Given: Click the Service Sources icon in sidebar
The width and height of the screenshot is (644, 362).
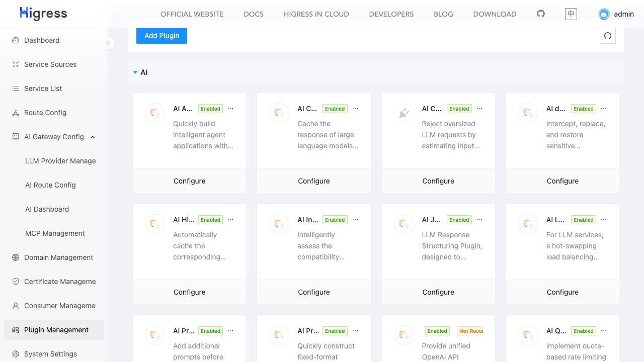Looking at the screenshot, I should tap(16, 64).
